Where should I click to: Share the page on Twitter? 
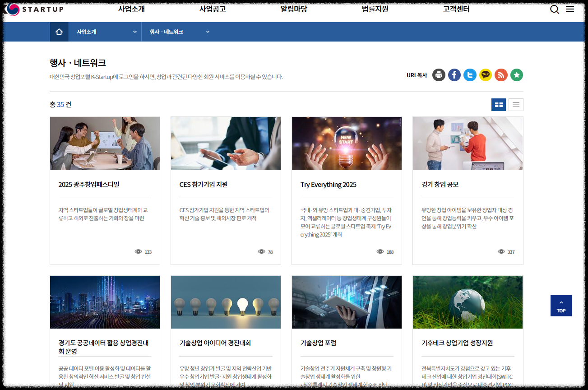click(470, 75)
